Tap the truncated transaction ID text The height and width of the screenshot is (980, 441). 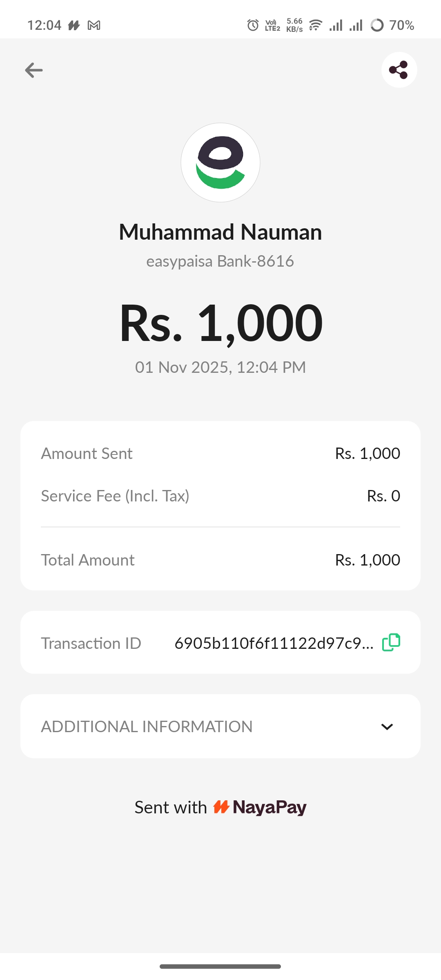pos(274,643)
